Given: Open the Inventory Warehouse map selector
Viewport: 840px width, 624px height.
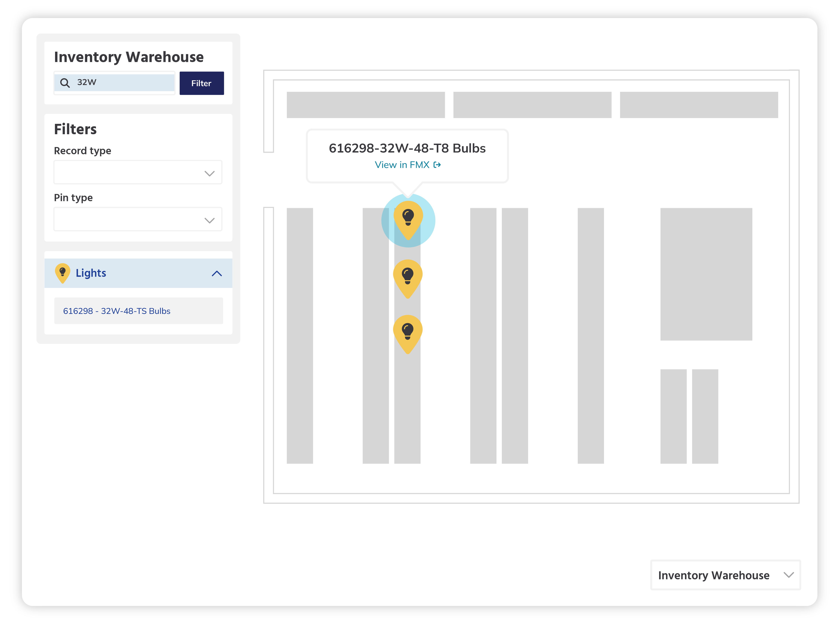Looking at the screenshot, I should pos(725,575).
